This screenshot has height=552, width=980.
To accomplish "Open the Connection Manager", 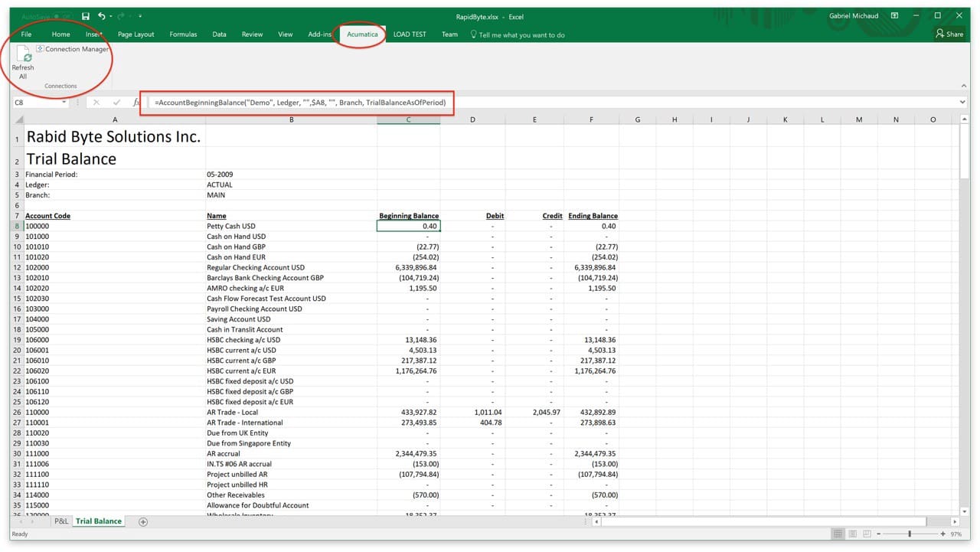I will coord(73,49).
